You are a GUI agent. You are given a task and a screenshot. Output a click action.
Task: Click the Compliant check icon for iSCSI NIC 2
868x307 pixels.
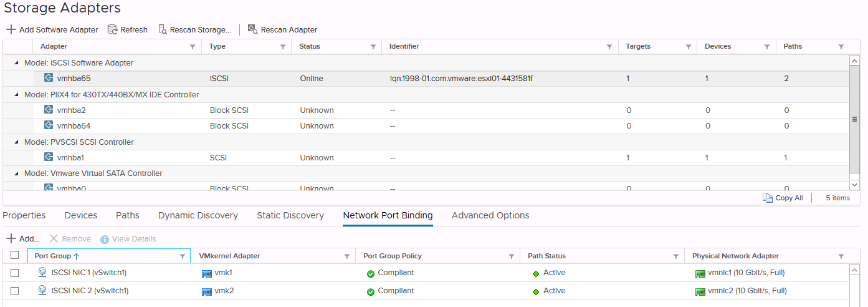[371, 291]
